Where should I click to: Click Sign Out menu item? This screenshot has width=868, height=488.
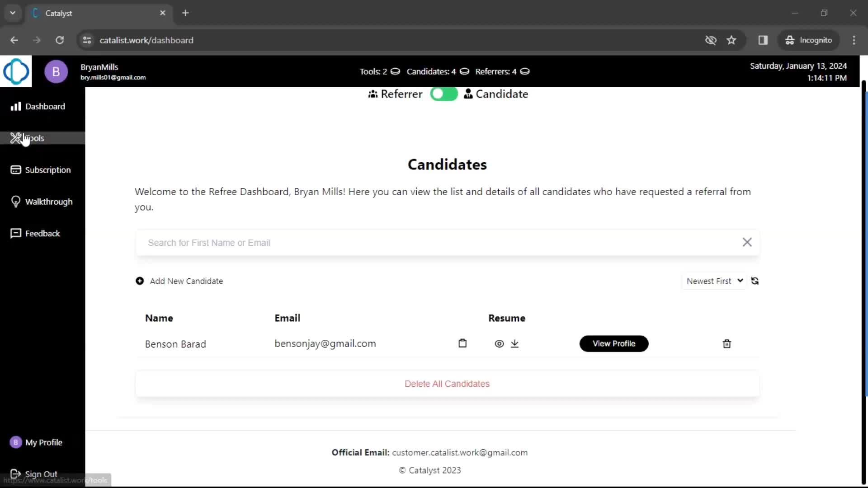click(x=41, y=474)
